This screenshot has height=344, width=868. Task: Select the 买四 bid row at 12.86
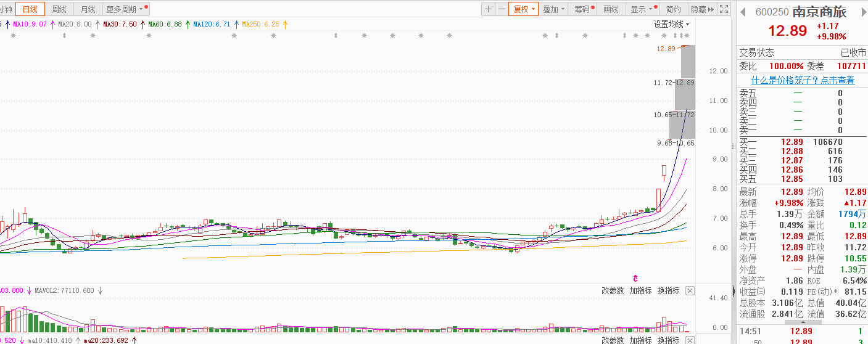click(x=802, y=170)
